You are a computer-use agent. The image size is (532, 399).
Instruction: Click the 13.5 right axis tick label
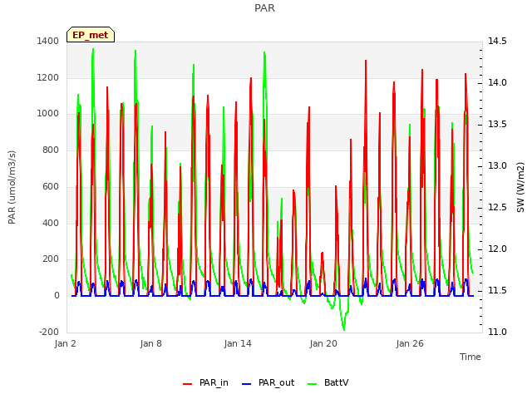[x=497, y=124]
